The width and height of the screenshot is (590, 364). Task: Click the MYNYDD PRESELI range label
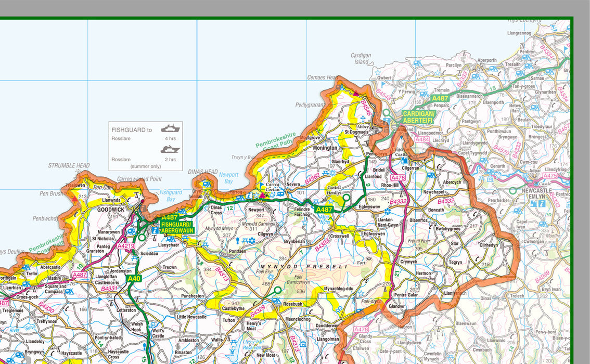(304, 267)
